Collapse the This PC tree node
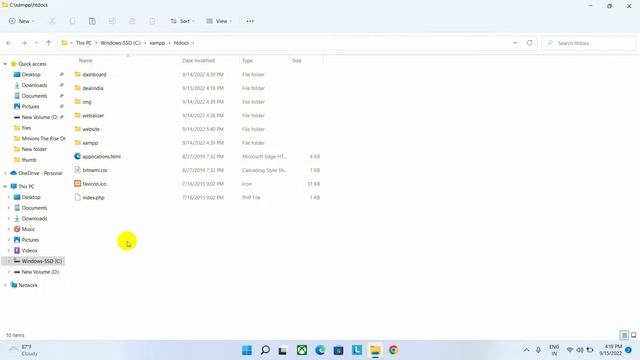The width and height of the screenshot is (640, 360). point(5,187)
